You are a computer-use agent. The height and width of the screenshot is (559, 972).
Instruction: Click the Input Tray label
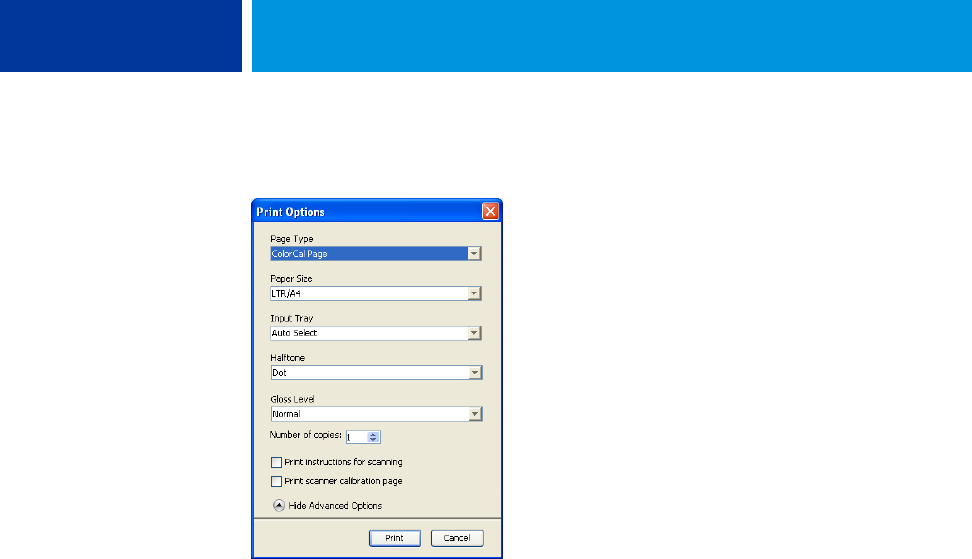tap(292, 319)
